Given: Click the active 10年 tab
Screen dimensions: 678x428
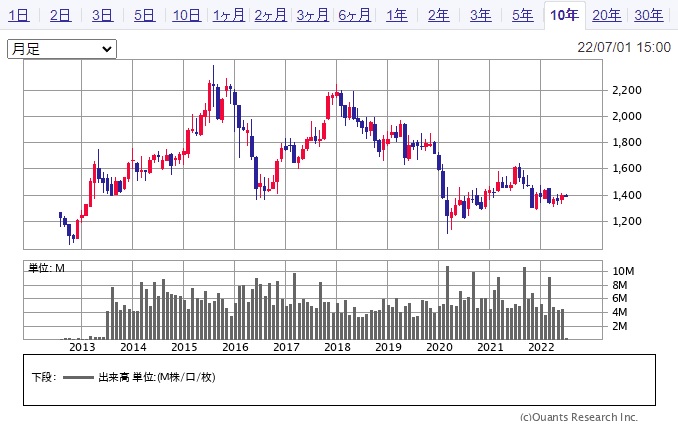Looking at the screenshot, I should [x=564, y=15].
